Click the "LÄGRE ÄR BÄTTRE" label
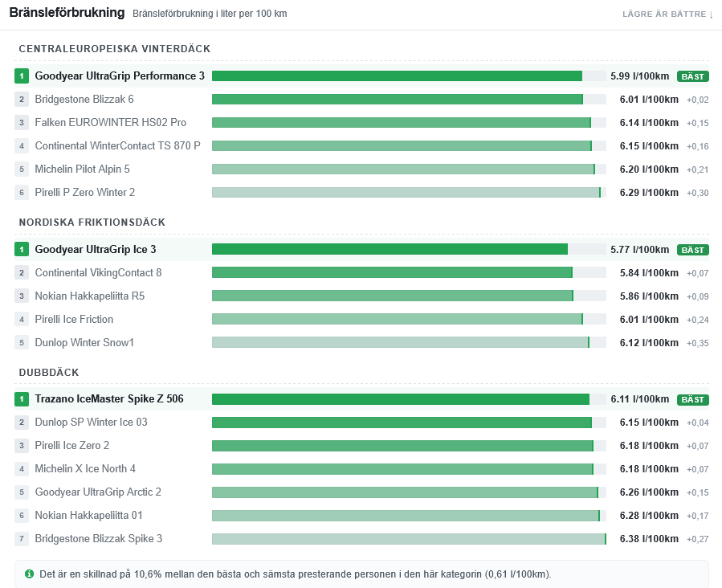 coord(667,14)
